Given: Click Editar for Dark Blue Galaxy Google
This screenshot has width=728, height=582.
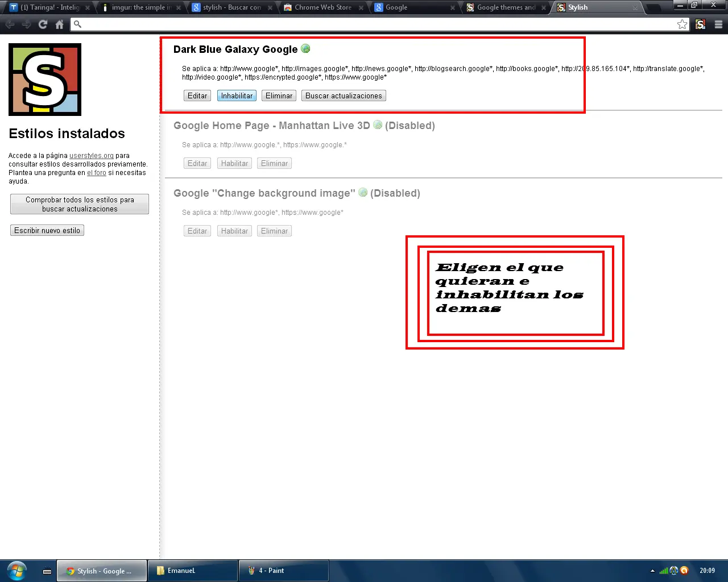Looking at the screenshot, I should coord(197,95).
